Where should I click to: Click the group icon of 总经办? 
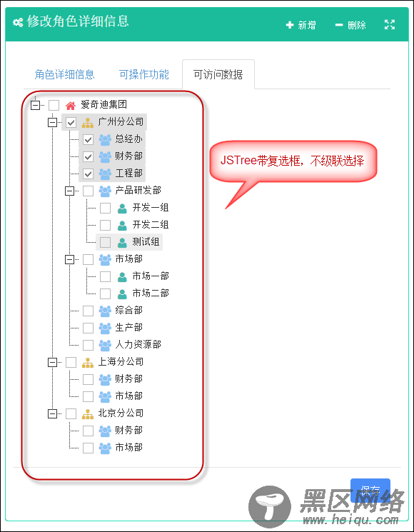click(x=105, y=140)
